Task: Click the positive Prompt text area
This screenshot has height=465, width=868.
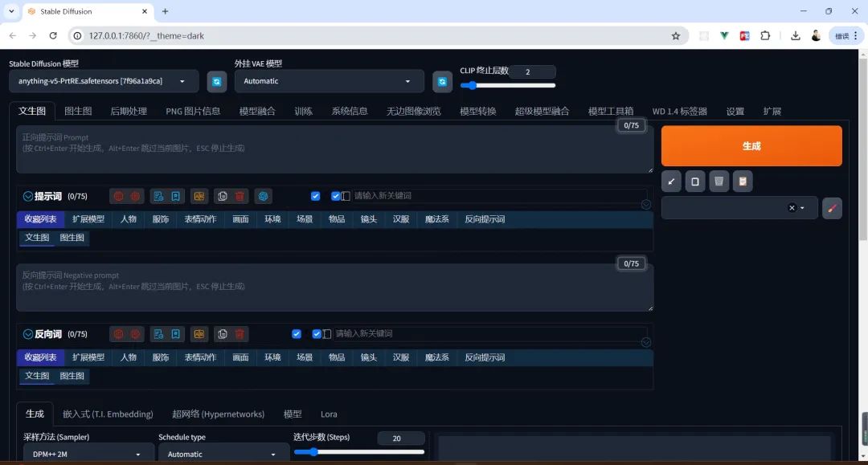Action: pos(334,149)
